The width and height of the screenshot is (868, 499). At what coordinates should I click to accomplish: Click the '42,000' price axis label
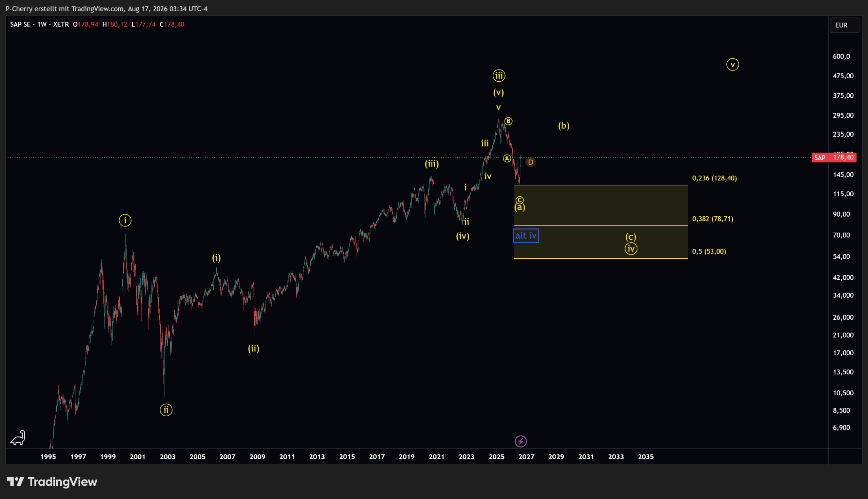click(x=843, y=278)
